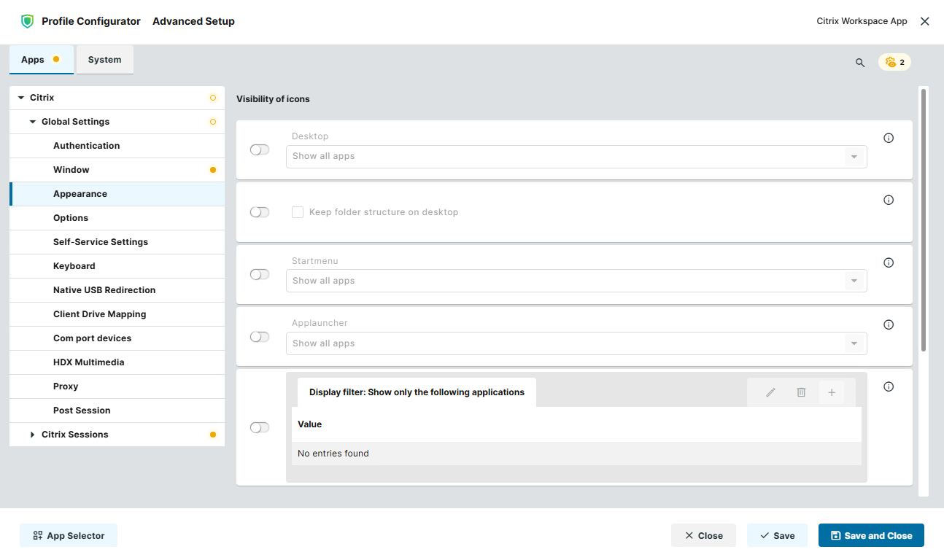Open Post Session settings
This screenshot has width=944, height=560.
117,411
